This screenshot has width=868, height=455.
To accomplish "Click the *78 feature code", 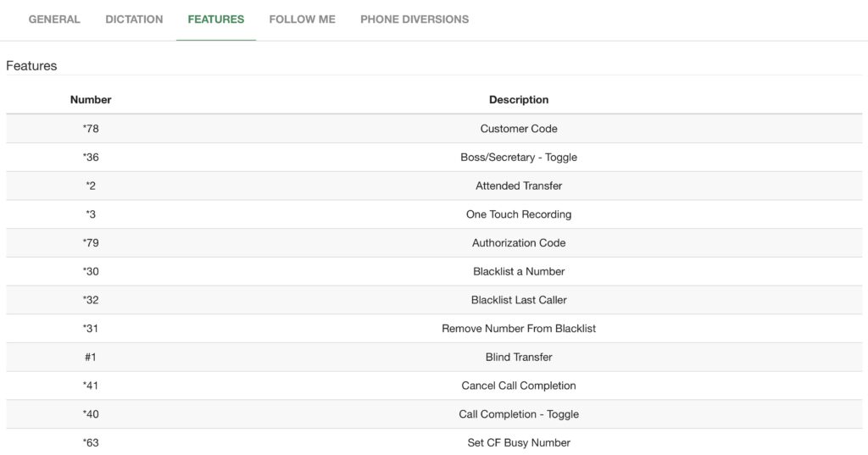I will tap(91, 129).
